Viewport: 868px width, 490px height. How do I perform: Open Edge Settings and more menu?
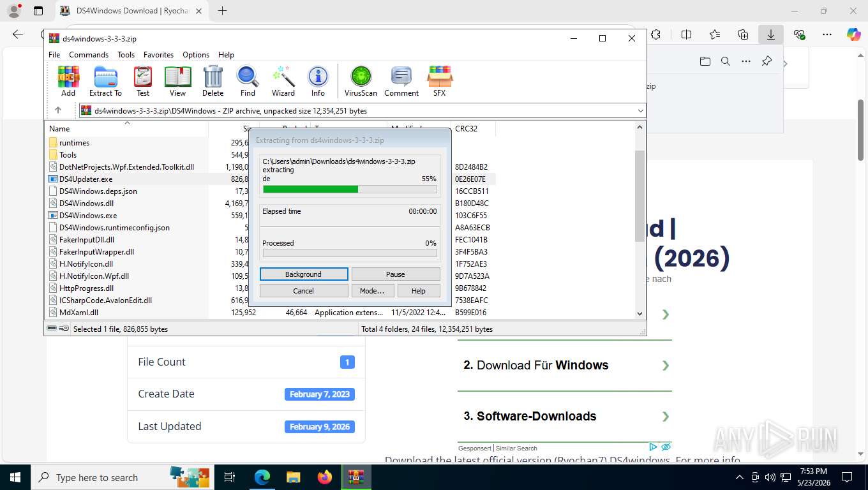coord(827,34)
